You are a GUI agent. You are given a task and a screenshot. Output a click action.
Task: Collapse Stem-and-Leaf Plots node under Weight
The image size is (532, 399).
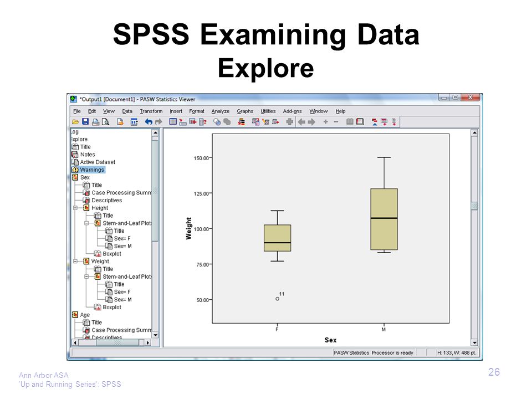(86, 277)
